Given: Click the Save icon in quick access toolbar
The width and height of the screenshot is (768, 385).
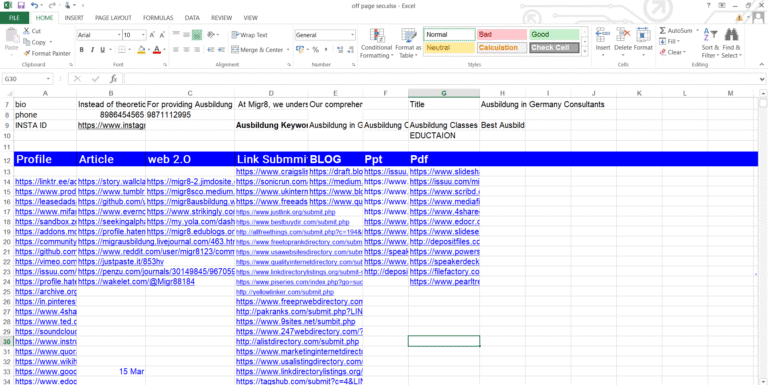Looking at the screenshot, I should (x=21, y=5).
